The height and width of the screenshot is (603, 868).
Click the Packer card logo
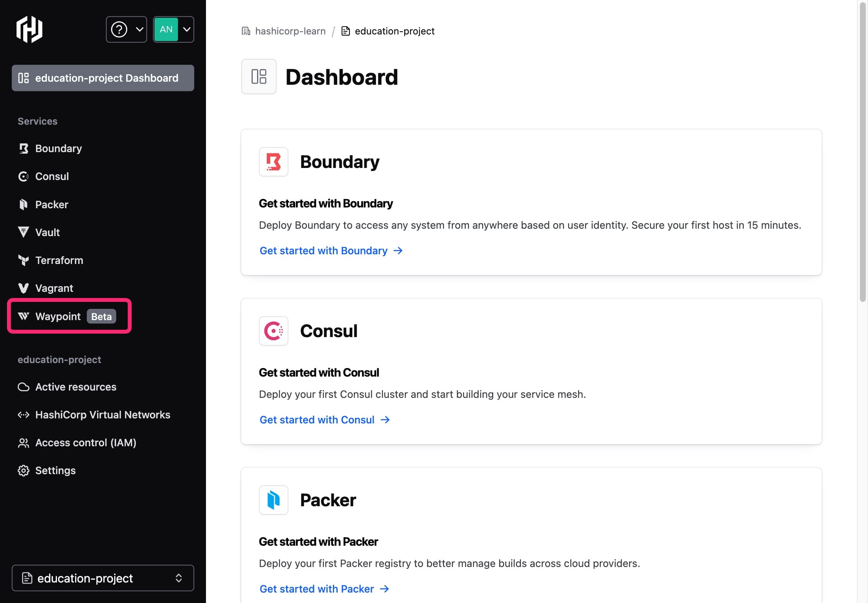[x=273, y=500]
